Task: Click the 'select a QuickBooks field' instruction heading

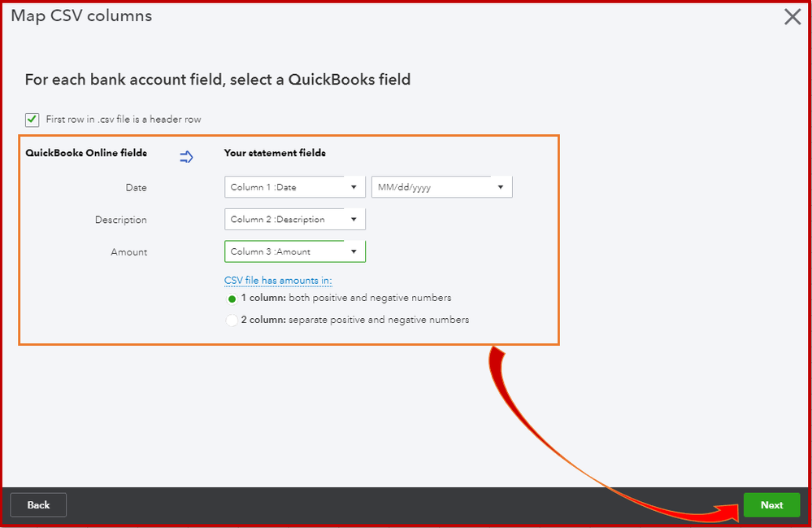Action: pos(218,79)
